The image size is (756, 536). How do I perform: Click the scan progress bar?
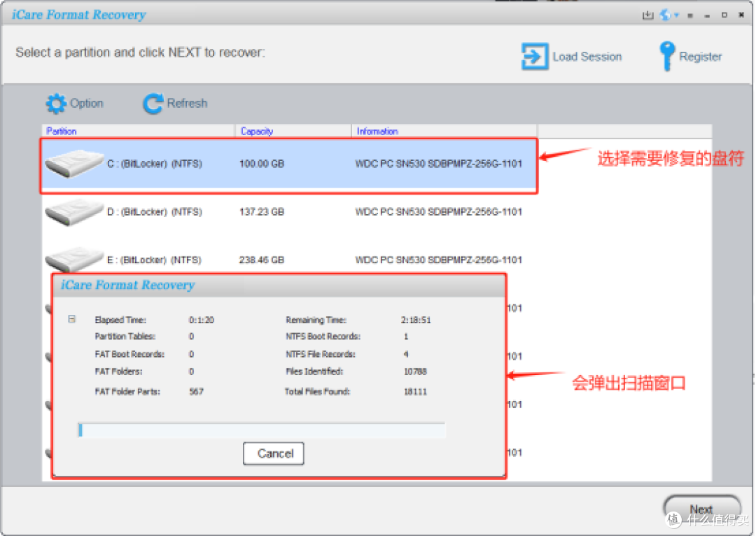(x=261, y=430)
